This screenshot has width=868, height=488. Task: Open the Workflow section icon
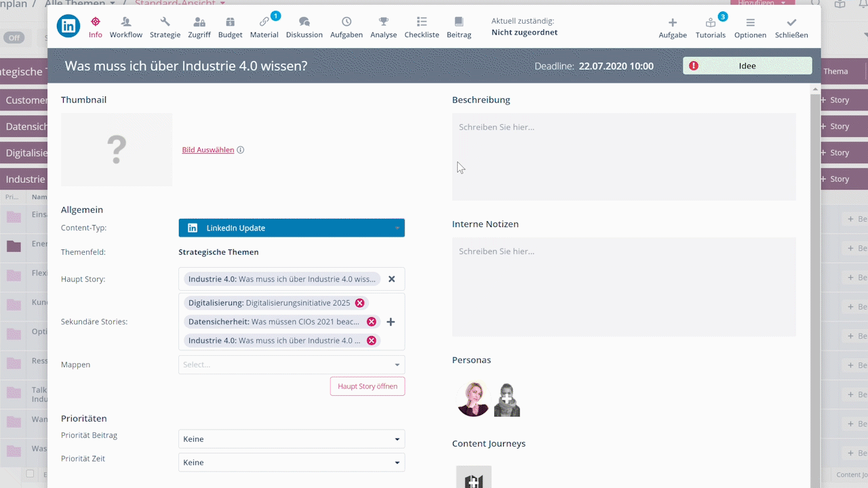(x=125, y=22)
